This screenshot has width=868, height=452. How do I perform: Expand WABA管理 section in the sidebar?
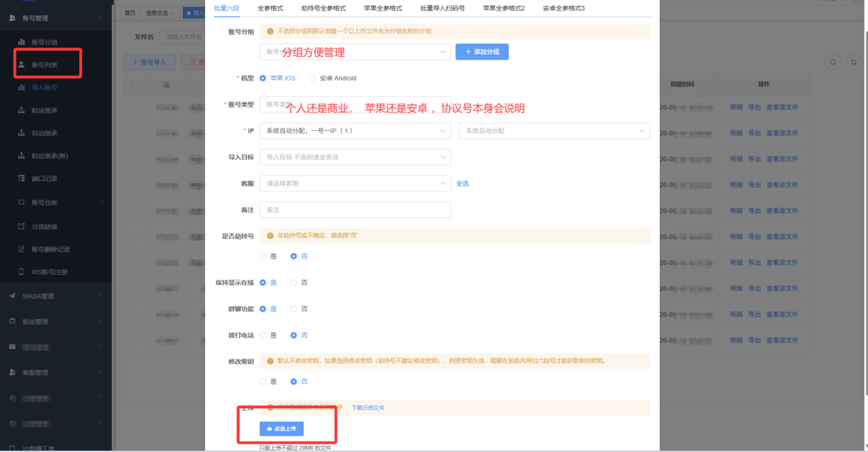click(x=100, y=296)
